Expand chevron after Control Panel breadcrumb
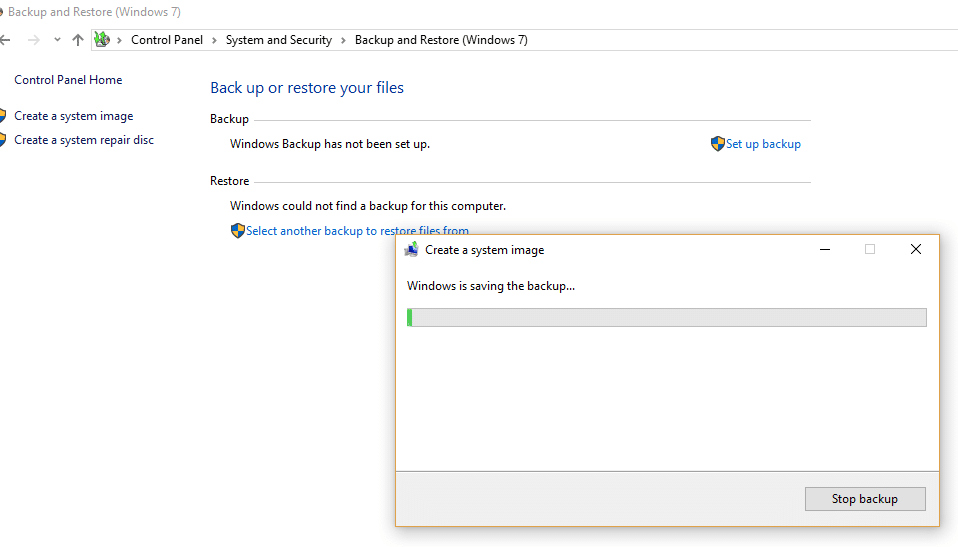This screenshot has width=958, height=547. click(214, 40)
